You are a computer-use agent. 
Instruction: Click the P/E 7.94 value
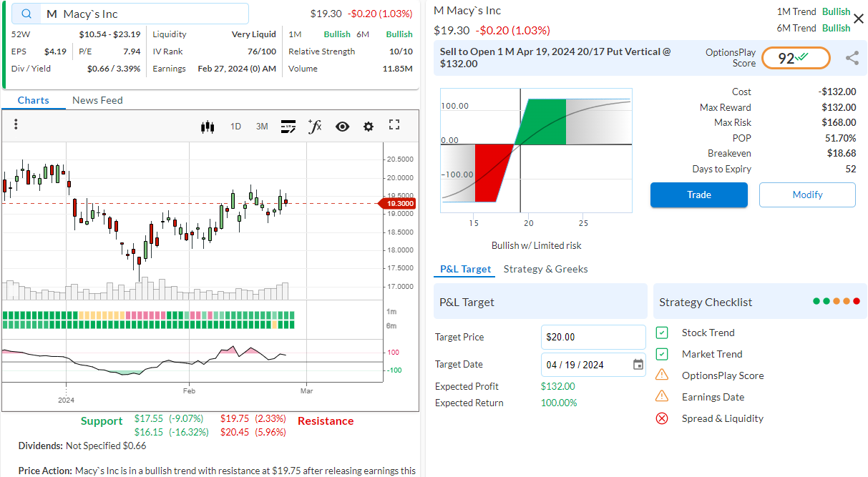(132, 51)
